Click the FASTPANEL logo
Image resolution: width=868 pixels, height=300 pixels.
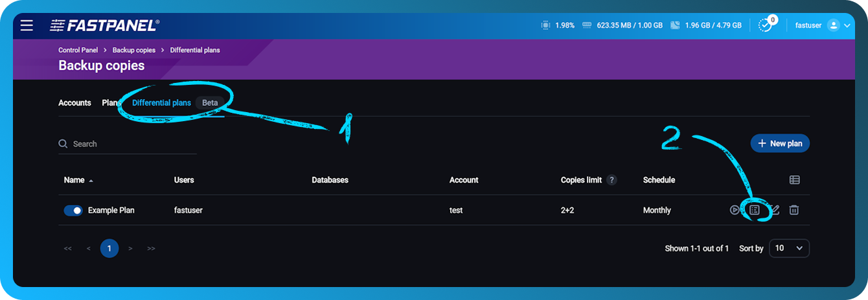104,25
